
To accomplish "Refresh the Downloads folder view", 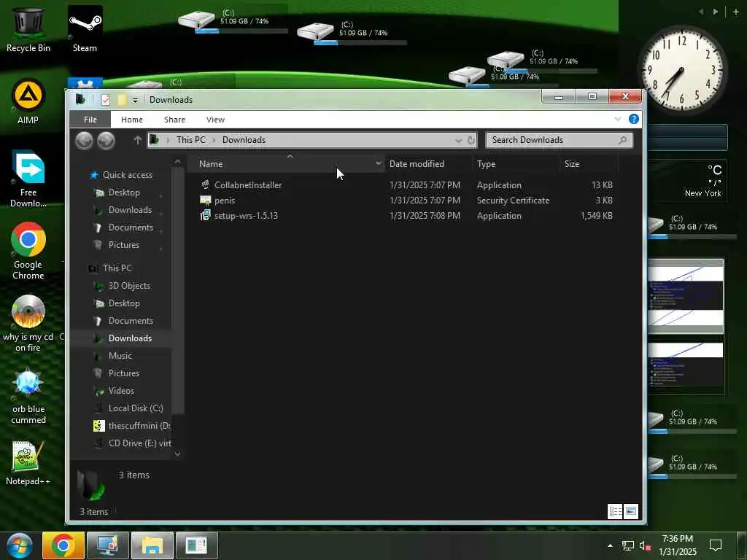I will (x=471, y=140).
